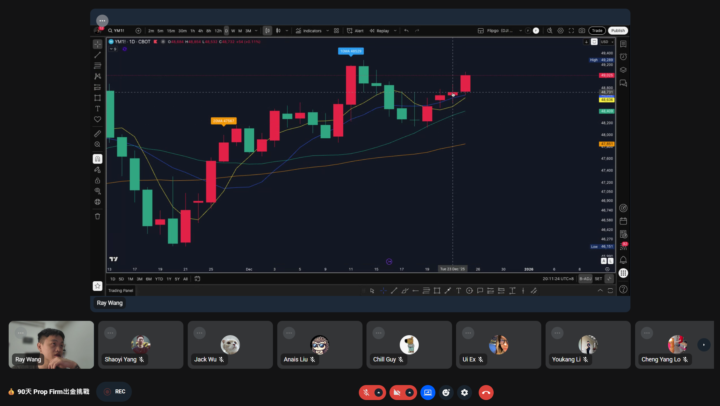Screen dimensions: 720x406
Task: Toggle the microphone mute button
Action: pos(366,392)
